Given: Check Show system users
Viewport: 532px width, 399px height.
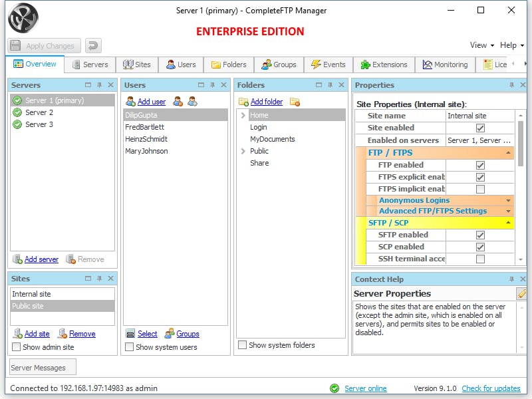Looking at the screenshot, I should click(x=129, y=346).
